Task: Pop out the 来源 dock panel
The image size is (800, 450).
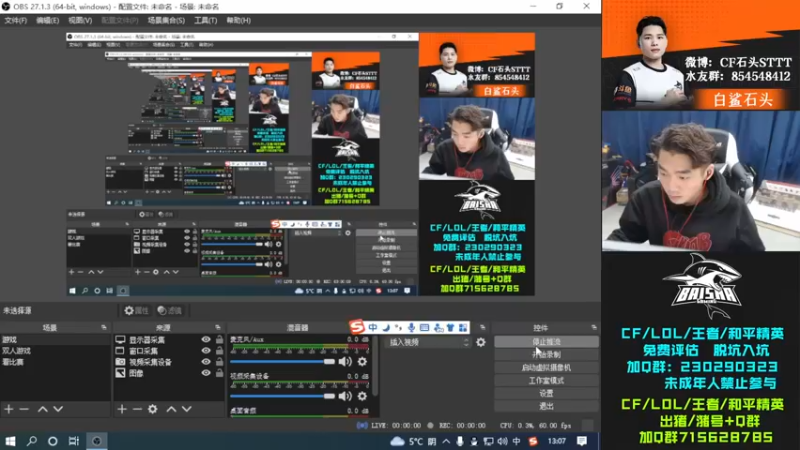Action: (x=218, y=328)
